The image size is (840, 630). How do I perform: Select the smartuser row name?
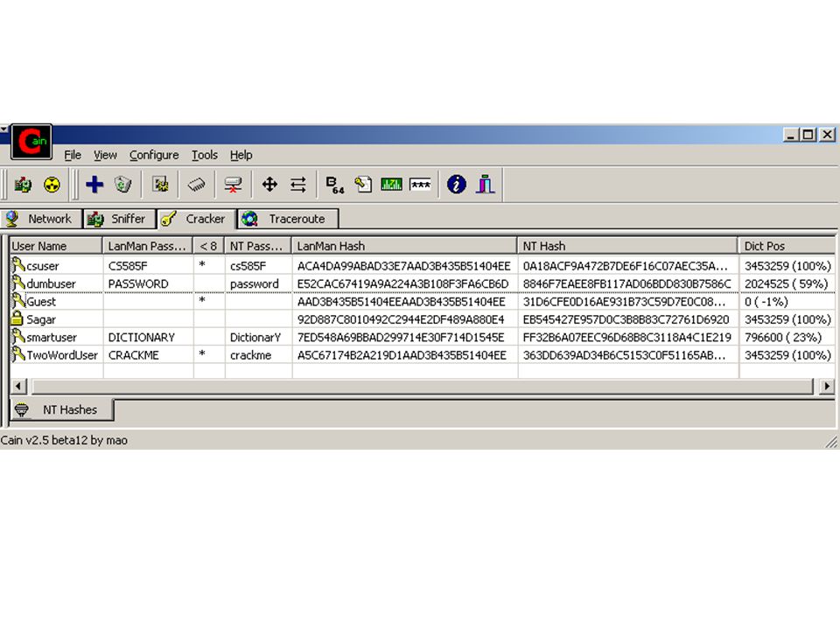coord(52,338)
